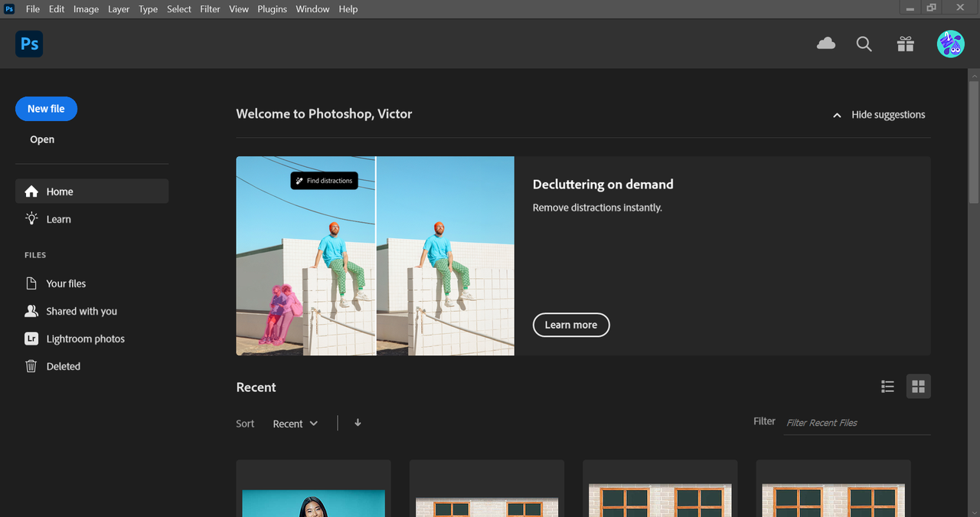Open the Select menu
The width and height of the screenshot is (980, 517).
point(179,9)
